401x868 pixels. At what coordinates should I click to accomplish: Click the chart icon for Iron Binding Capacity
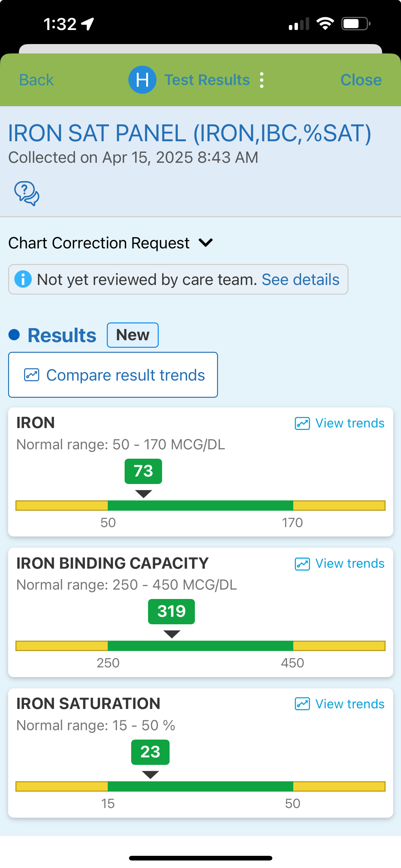click(302, 564)
